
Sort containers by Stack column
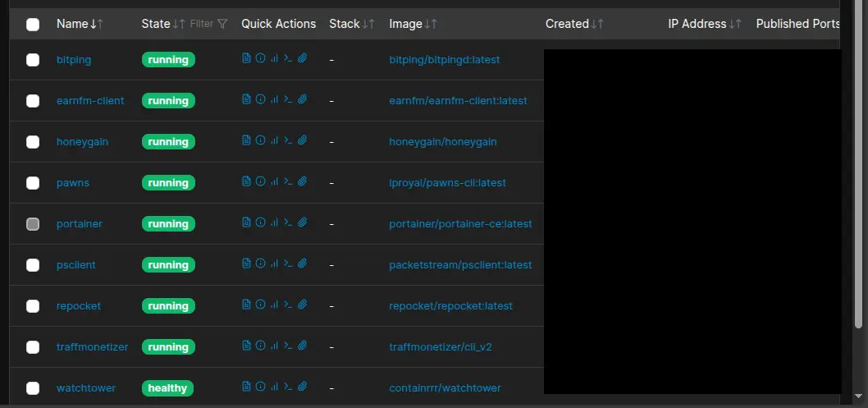(x=352, y=24)
